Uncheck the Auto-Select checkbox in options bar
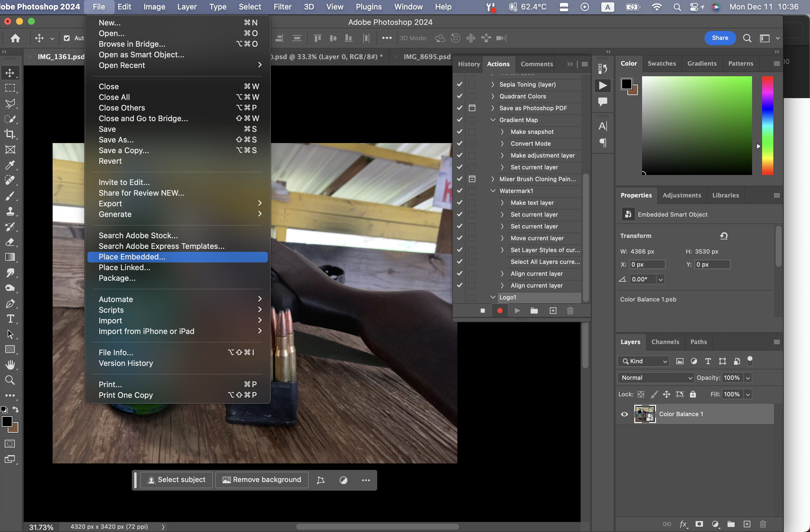 [x=67, y=38]
